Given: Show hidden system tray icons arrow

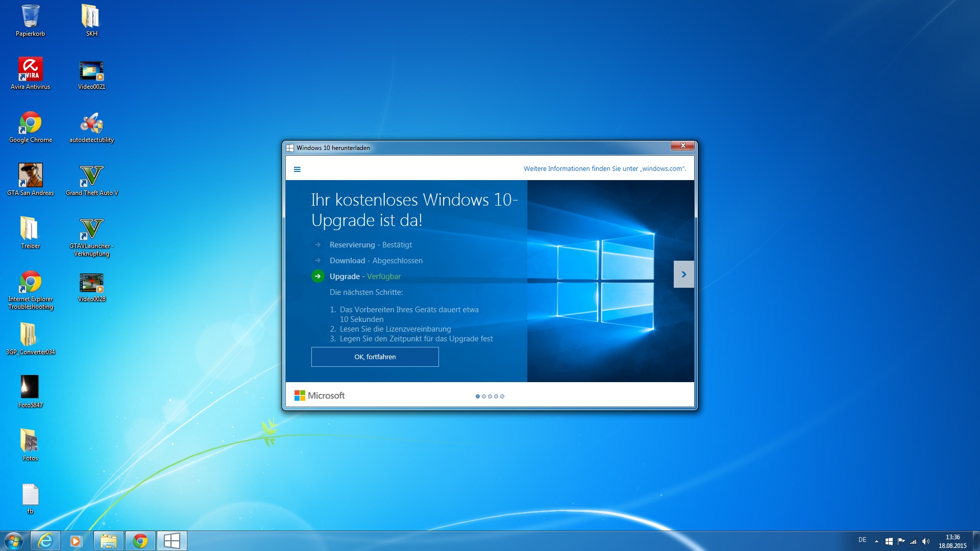Looking at the screenshot, I should [876, 541].
